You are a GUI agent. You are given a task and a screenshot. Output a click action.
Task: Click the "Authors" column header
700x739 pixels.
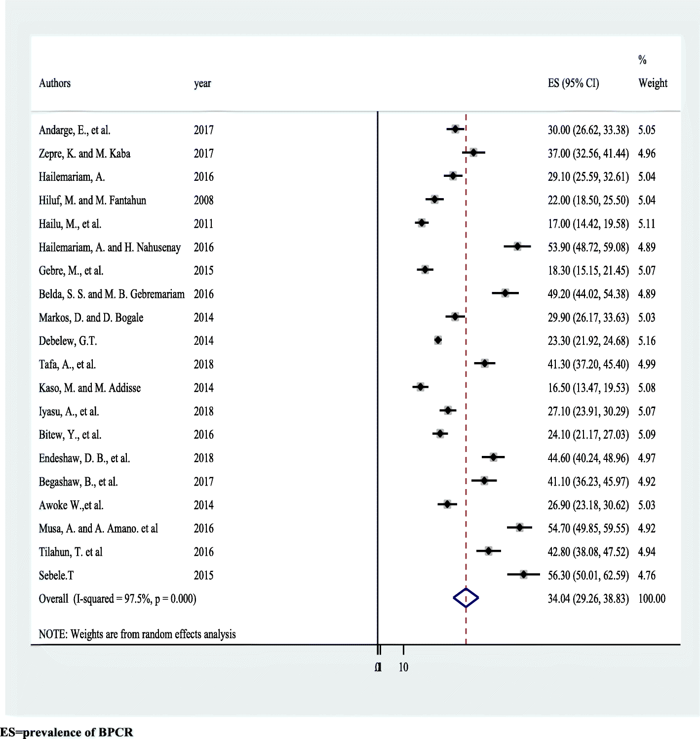pyautogui.click(x=55, y=83)
